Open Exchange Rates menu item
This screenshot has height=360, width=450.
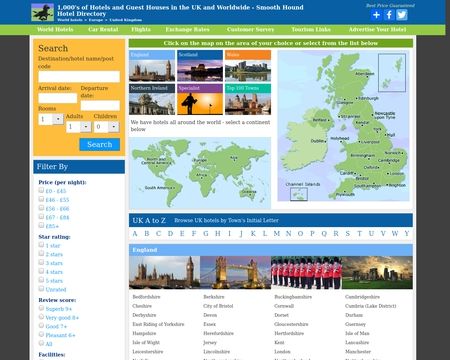[x=188, y=29]
